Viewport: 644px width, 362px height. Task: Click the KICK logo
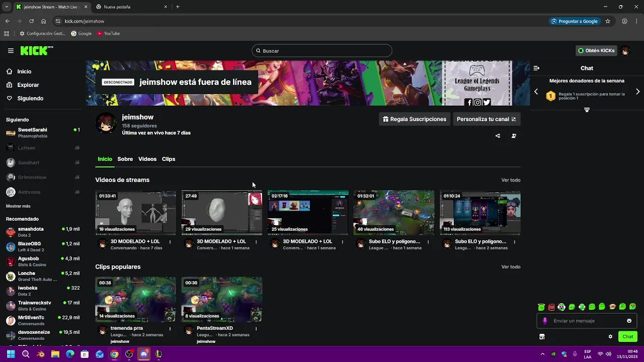click(x=37, y=50)
